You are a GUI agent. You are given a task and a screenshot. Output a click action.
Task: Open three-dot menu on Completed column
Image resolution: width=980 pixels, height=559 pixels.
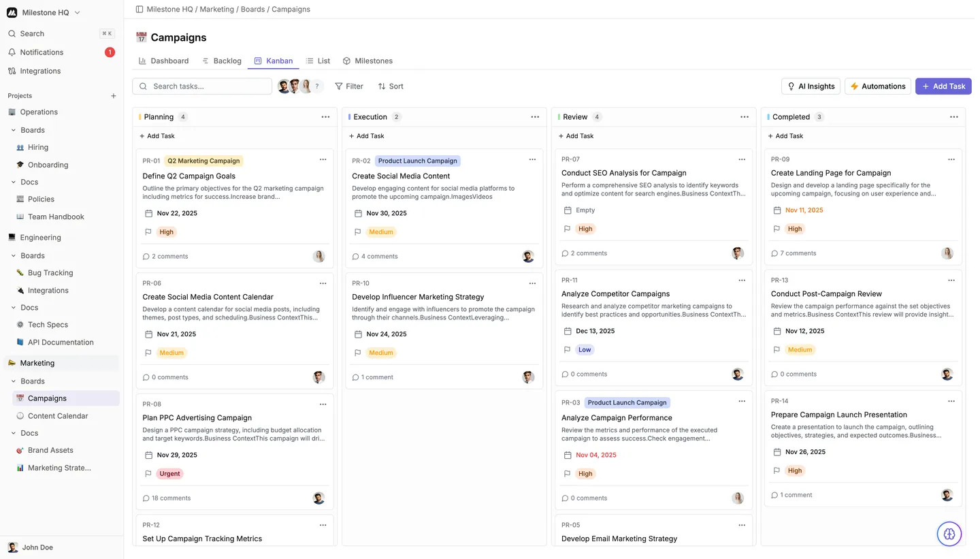coord(953,117)
